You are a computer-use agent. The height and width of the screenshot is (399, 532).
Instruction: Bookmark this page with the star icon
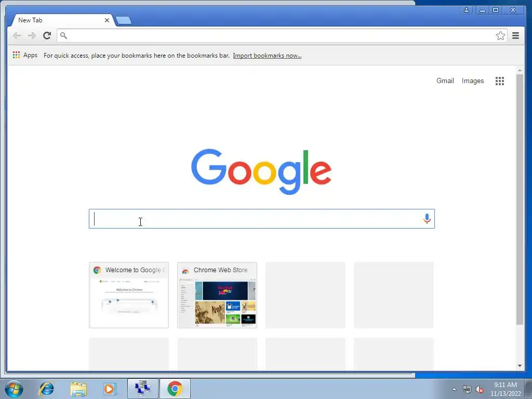pyautogui.click(x=500, y=36)
